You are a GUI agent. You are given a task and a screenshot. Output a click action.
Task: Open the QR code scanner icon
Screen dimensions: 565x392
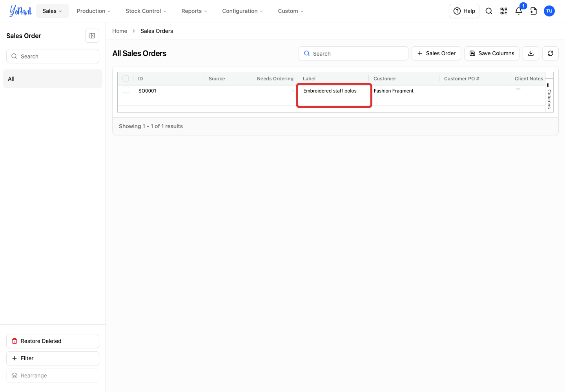(x=504, y=11)
